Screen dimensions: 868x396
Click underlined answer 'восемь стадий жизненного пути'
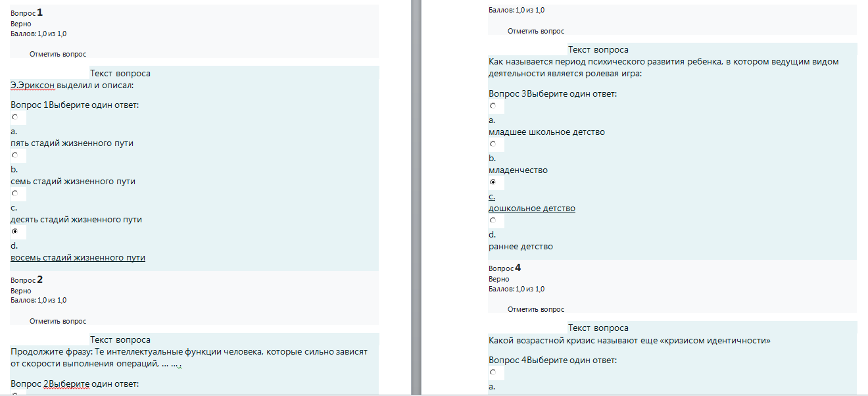78,257
